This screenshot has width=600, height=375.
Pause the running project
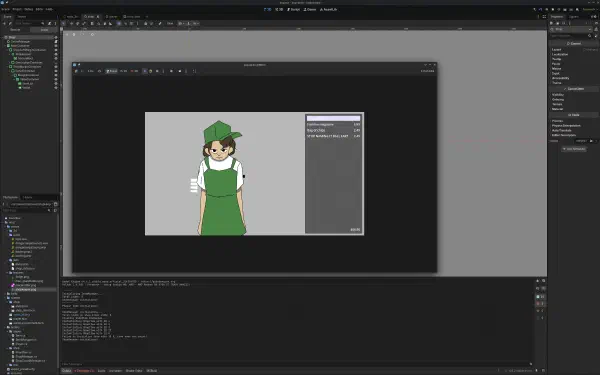547,9
